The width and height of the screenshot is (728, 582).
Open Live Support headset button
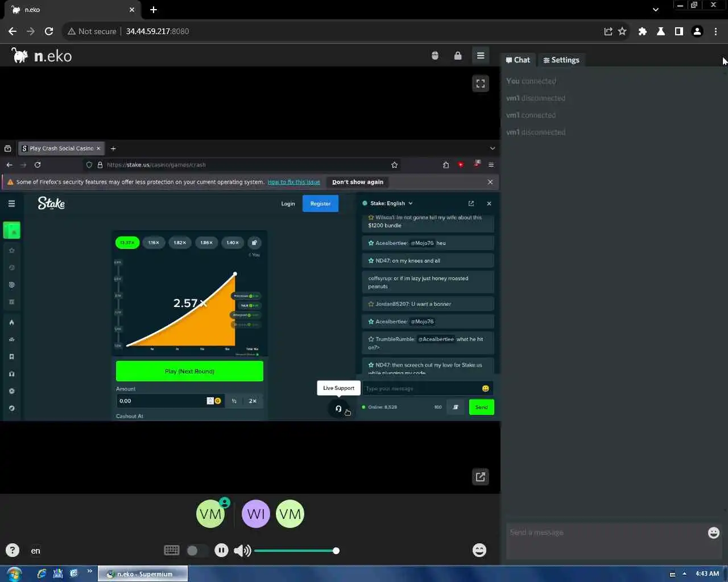point(338,408)
